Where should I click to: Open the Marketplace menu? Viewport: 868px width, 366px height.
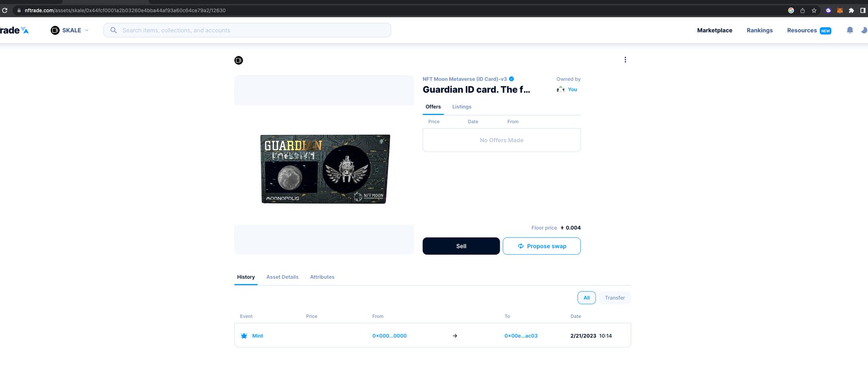[715, 30]
